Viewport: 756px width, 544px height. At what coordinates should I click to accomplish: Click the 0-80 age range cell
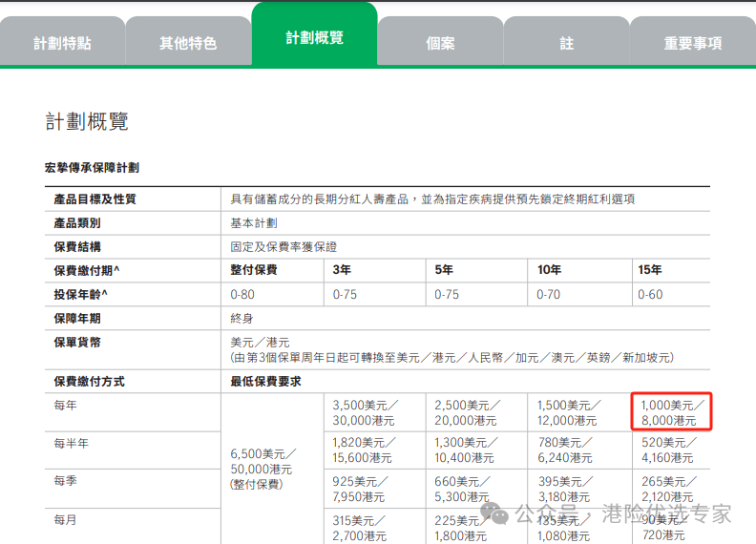point(242,294)
